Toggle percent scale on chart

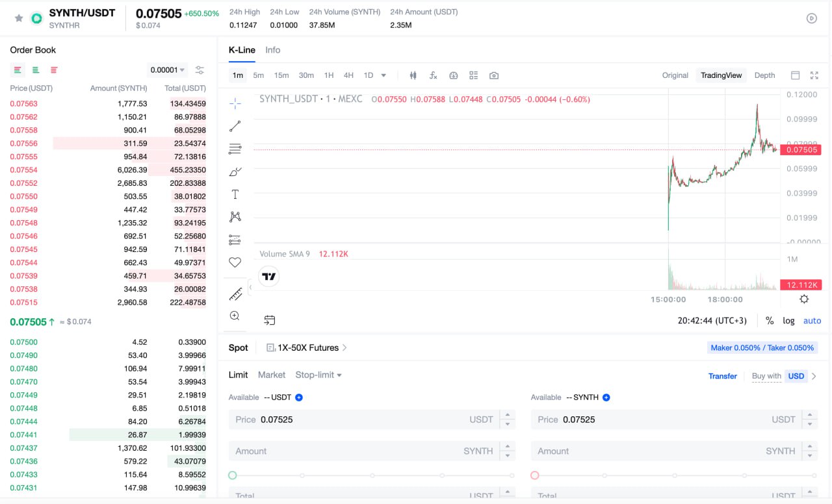(770, 320)
